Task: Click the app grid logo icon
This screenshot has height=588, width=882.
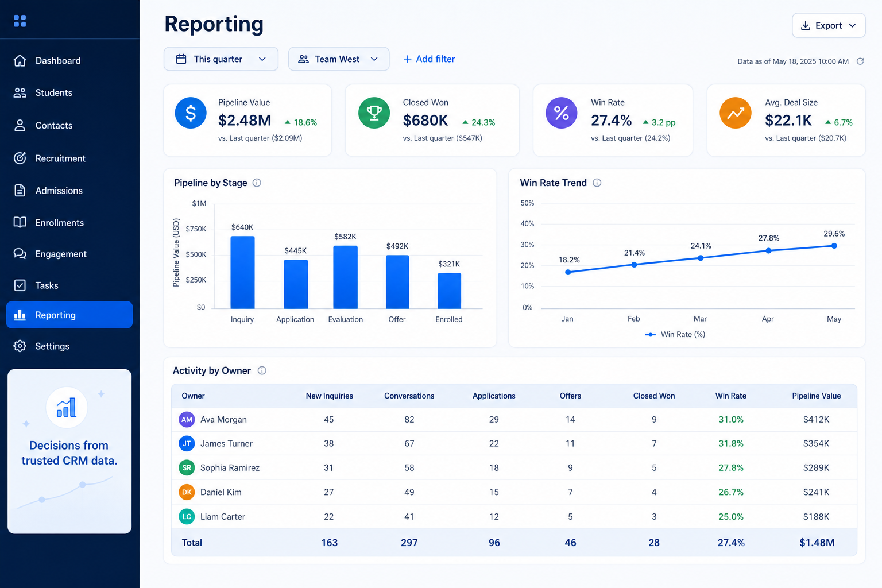Action: (x=20, y=21)
